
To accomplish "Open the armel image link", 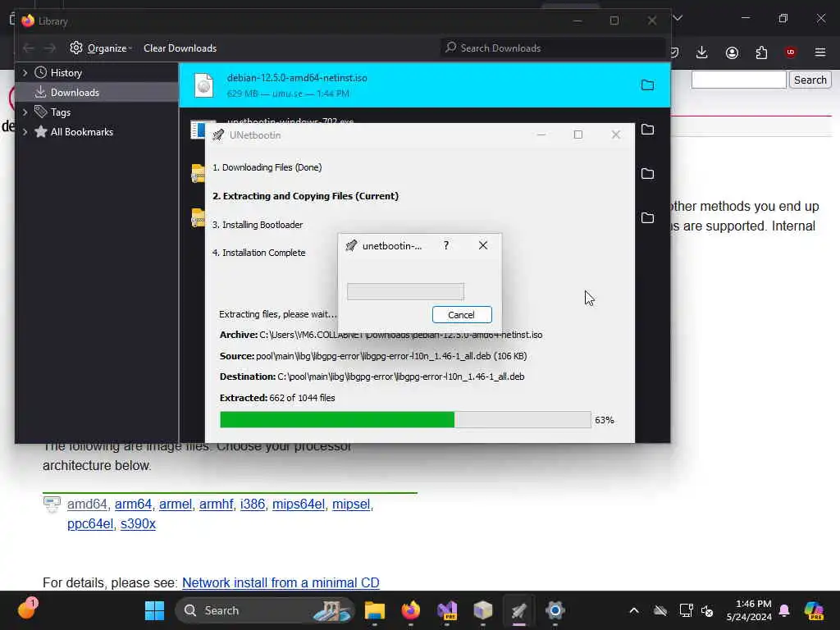I will pyautogui.click(x=176, y=504).
